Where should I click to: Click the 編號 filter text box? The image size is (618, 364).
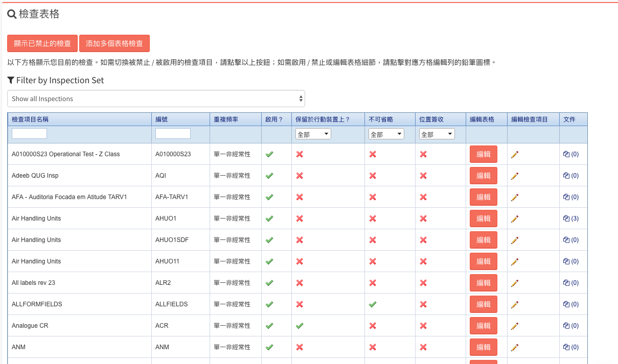(x=173, y=134)
